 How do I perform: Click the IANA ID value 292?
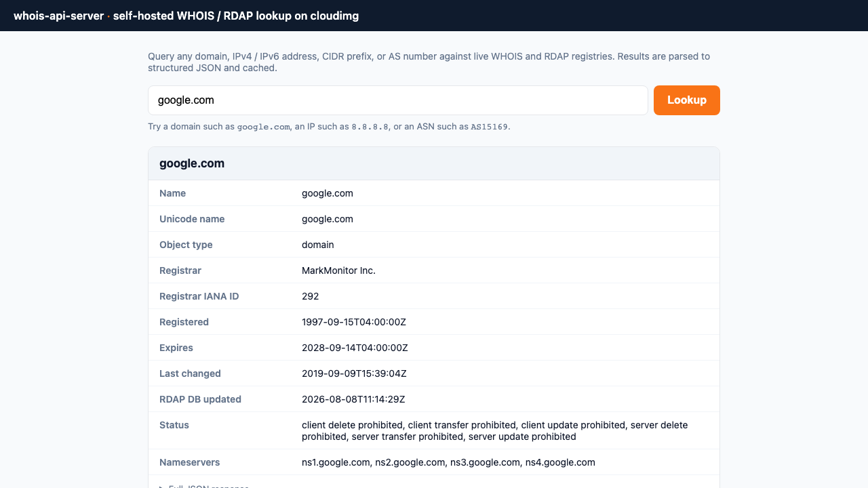(x=311, y=296)
